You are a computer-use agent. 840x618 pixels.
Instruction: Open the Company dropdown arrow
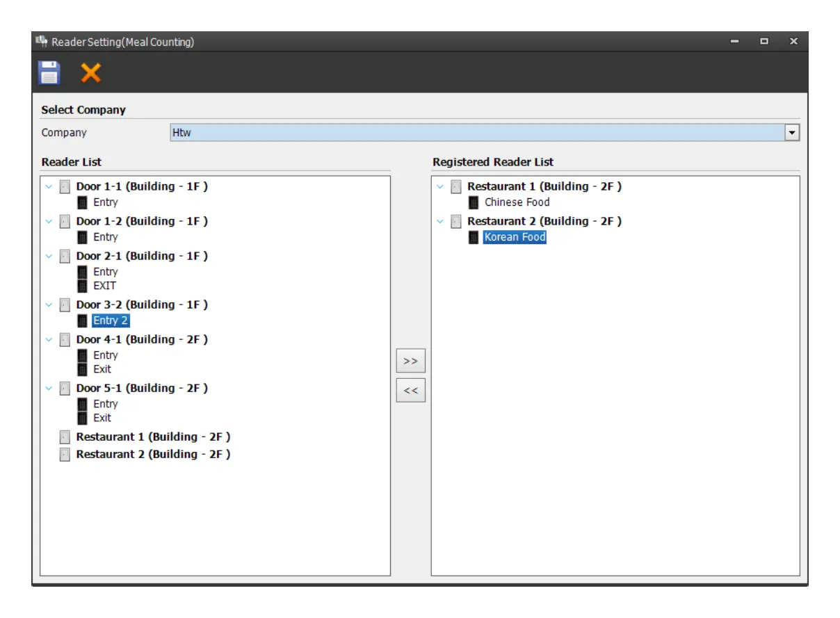(x=791, y=133)
